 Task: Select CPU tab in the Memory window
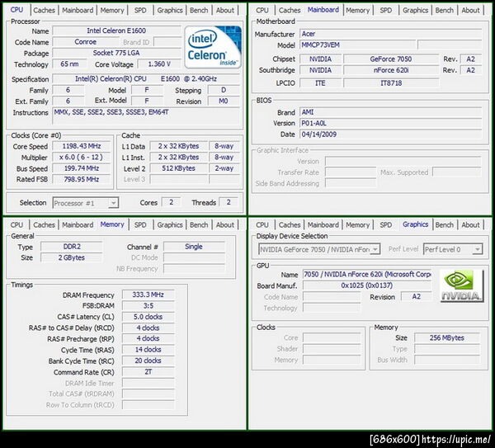(x=16, y=224)
